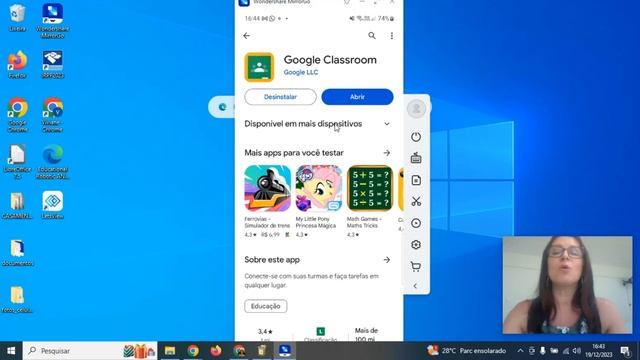
Task: Open the Recycle Bin desktop icon
Action: click(x=17, y=18)
